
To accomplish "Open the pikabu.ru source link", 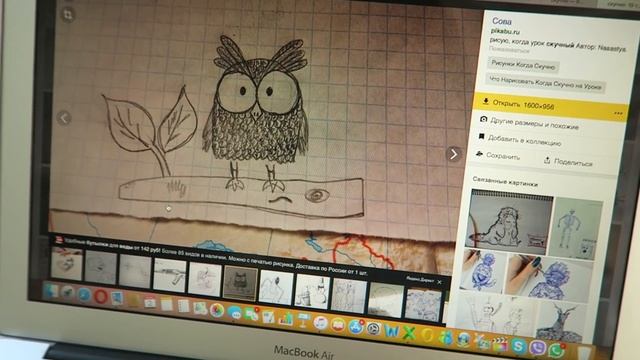I will click(505, 31).
